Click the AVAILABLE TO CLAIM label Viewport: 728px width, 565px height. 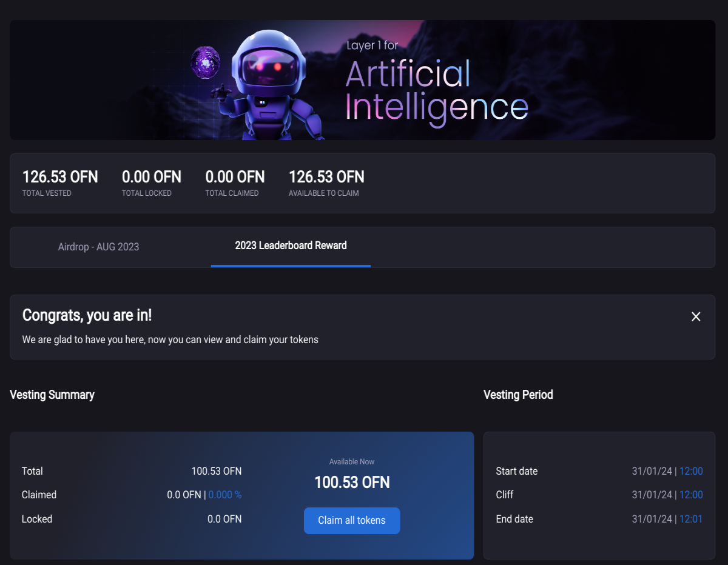pos(324,193)
